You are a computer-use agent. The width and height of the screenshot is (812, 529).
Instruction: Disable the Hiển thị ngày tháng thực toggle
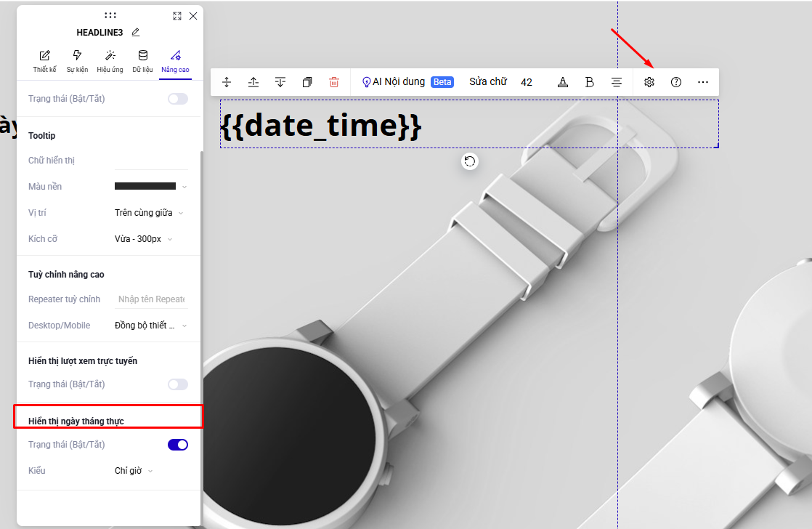(x=178, y=445)
